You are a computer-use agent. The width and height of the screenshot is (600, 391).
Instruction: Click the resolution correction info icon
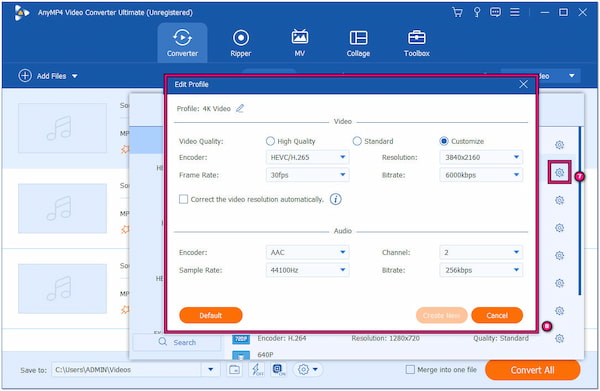336,199
